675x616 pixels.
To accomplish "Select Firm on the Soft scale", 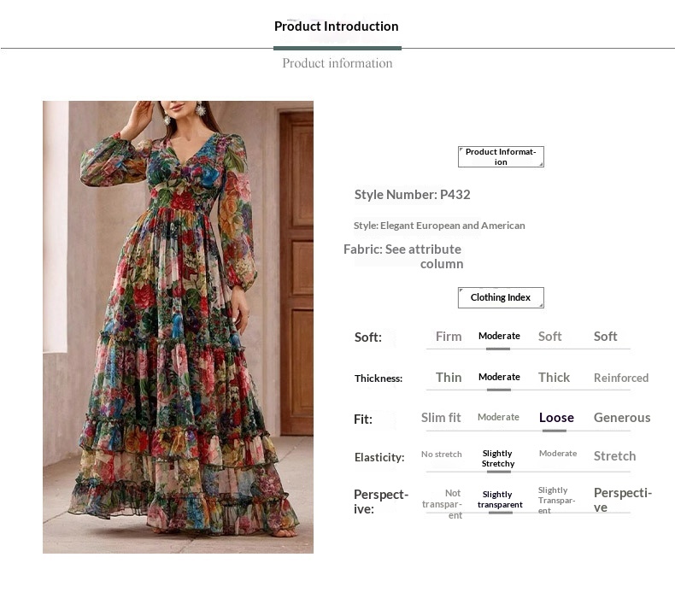I will (449, 337).
